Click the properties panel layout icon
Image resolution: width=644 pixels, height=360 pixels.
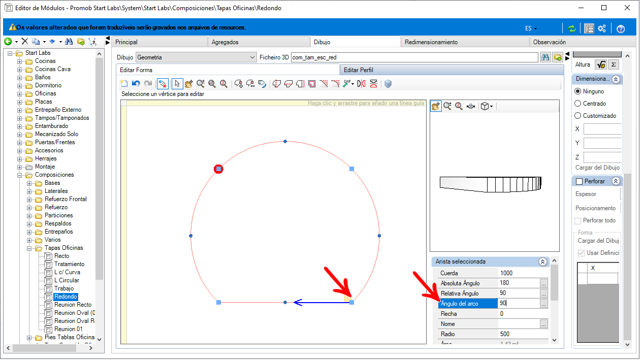click(589, 28)
